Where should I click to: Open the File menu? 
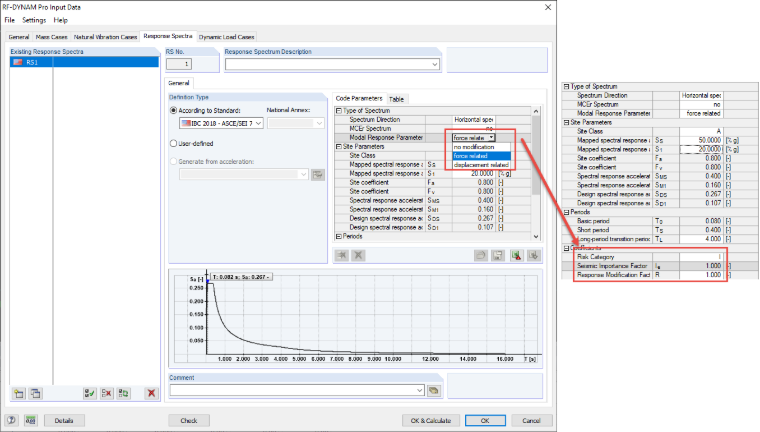10,20
